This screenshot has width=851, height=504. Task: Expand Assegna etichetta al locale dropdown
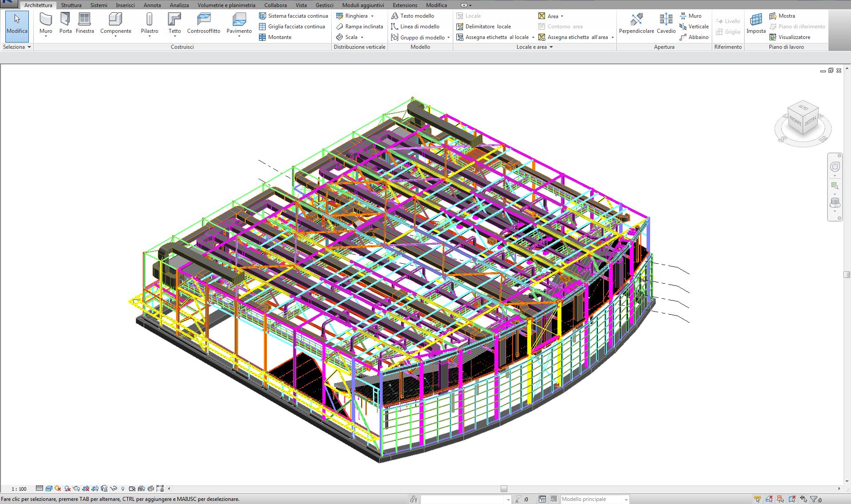(x=533, y=38)
